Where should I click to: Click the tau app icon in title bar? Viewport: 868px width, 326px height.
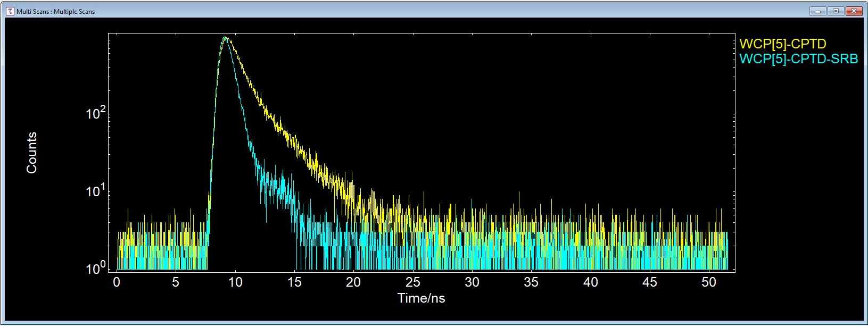coord(10,11)
